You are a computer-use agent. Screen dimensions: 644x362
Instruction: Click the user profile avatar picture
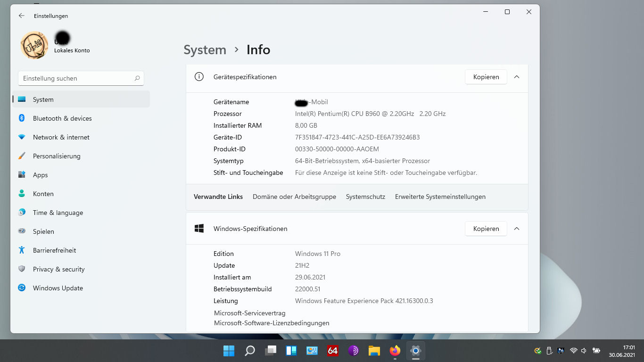coord(34,45)
